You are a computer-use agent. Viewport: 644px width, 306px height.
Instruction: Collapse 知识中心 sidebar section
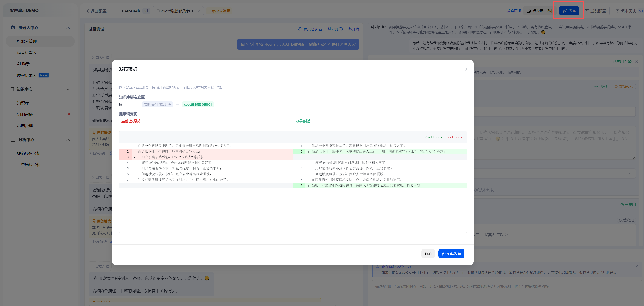[x=68, y=89]
